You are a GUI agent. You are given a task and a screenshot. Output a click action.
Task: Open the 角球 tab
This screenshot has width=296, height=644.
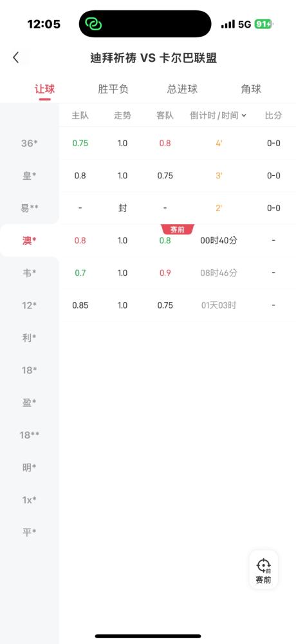pos(251,89)
